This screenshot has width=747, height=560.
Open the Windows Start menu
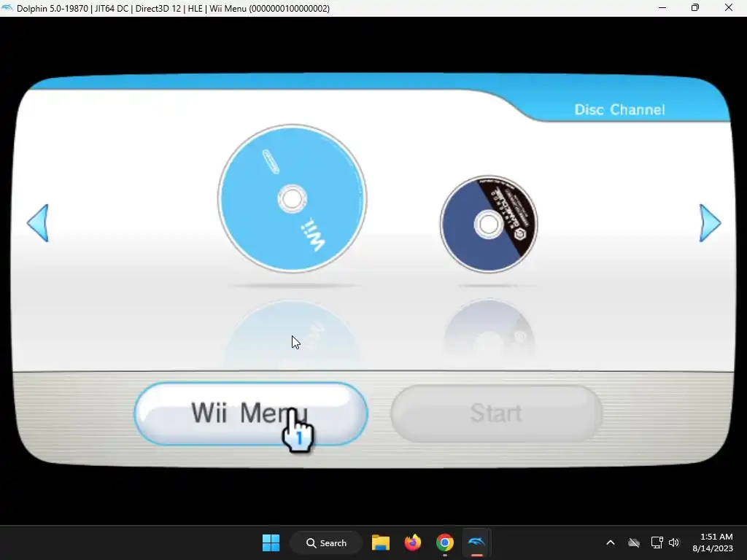point(271,542)
